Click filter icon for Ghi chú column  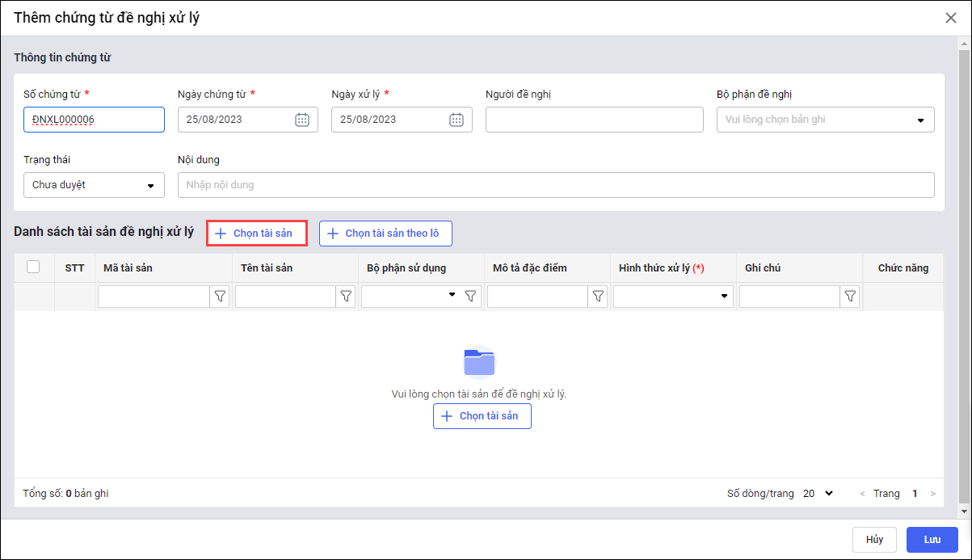tap(850, 297)
